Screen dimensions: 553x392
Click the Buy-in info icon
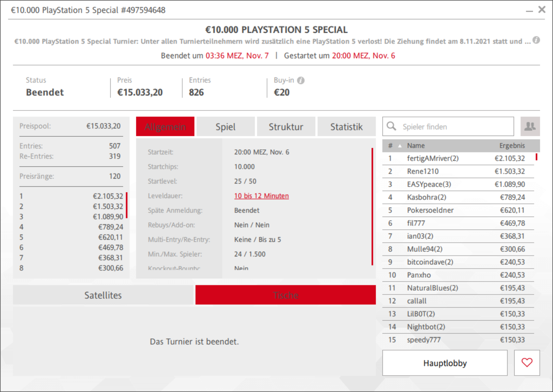pos(301,80)
